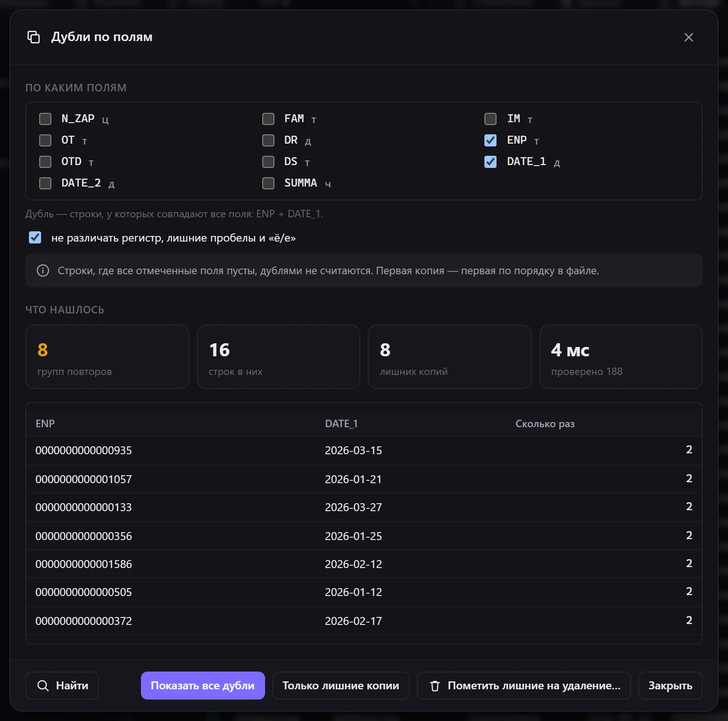Click the Сколько раз column header

pos(545,424)
